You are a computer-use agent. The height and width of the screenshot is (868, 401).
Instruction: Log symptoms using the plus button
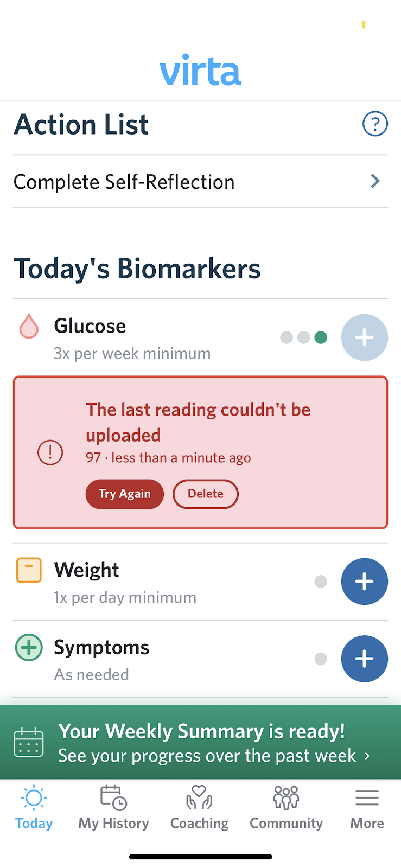click(364, 659)
